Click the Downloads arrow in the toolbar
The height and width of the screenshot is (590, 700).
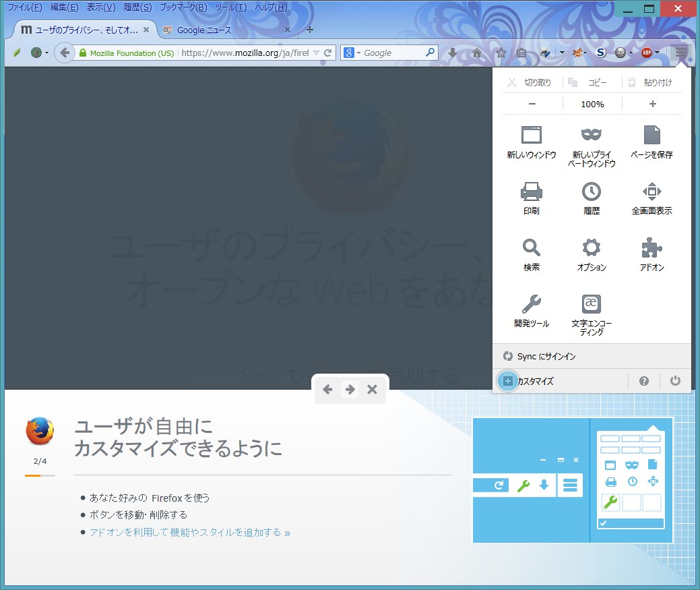453,53
